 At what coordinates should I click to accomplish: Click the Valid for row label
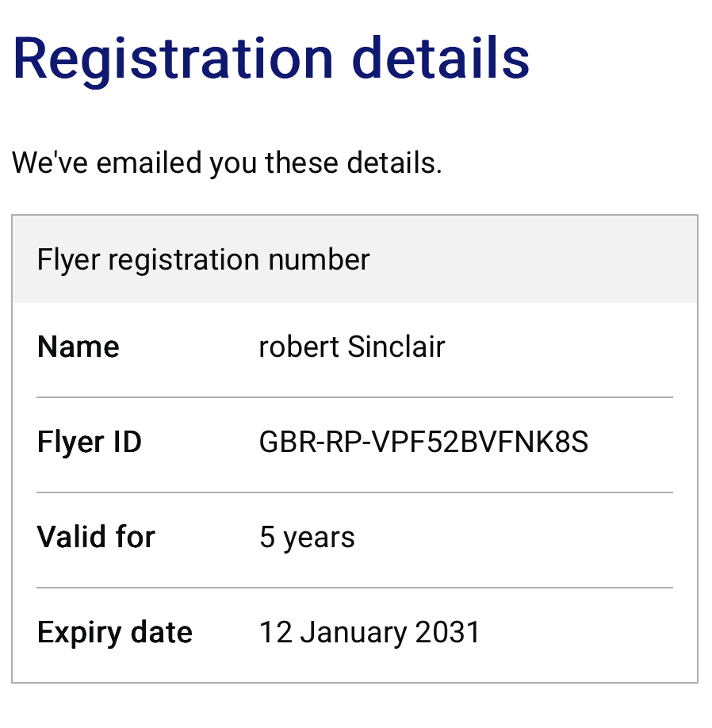pyautogui.click(x=96, y=537)
